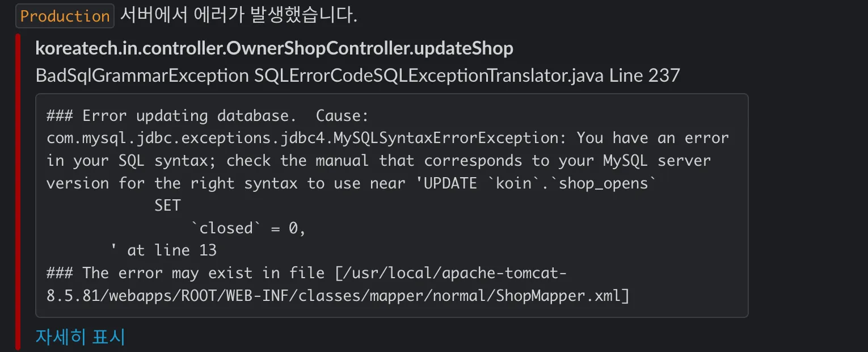Open the OwnerShopController.updateShop title
Screen dimensions: 868x352
point(274,49)
